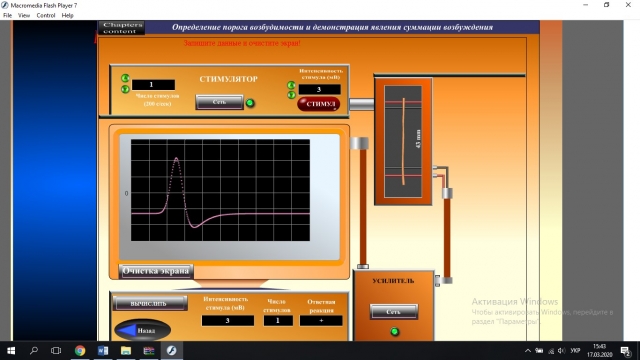640x360 pixels.
Task: Open the Help menu
Action: (x=67, y=16)
